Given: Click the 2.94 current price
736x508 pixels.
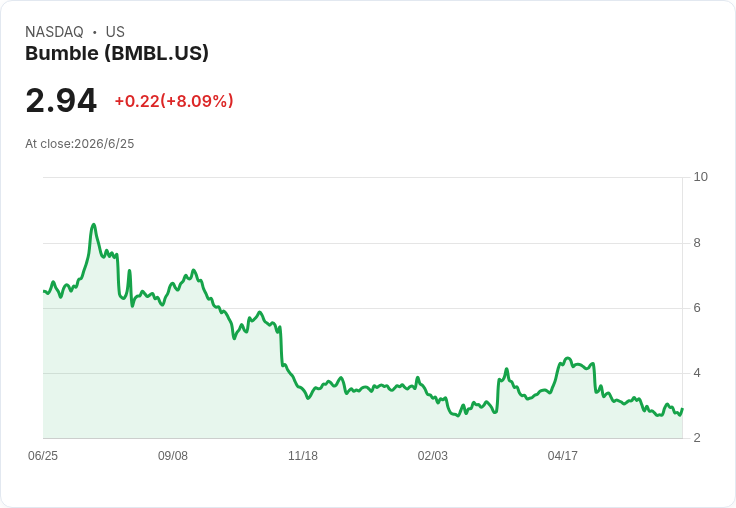Looking at the screenshot, I should pyautogui.click(x=61, y=100).
